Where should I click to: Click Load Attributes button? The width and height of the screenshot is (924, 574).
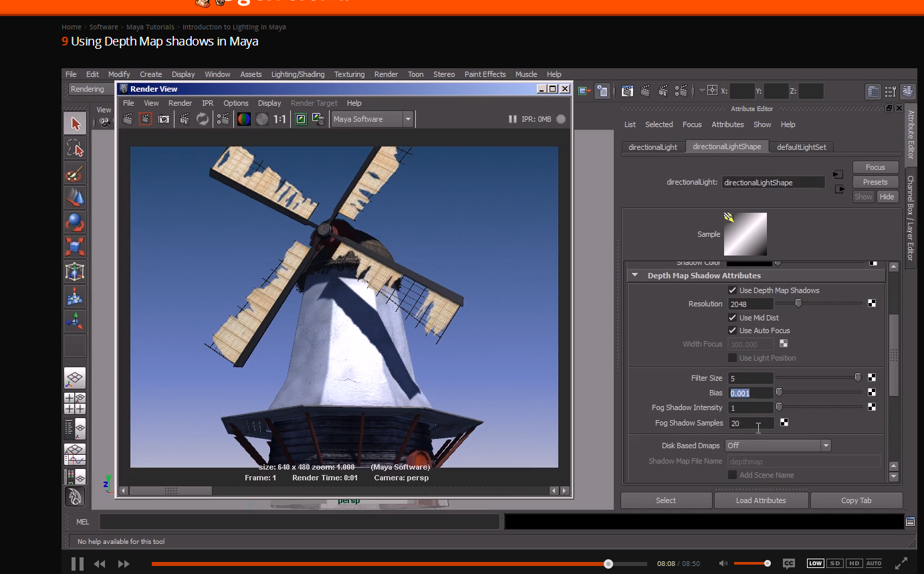tap(761, 500)
